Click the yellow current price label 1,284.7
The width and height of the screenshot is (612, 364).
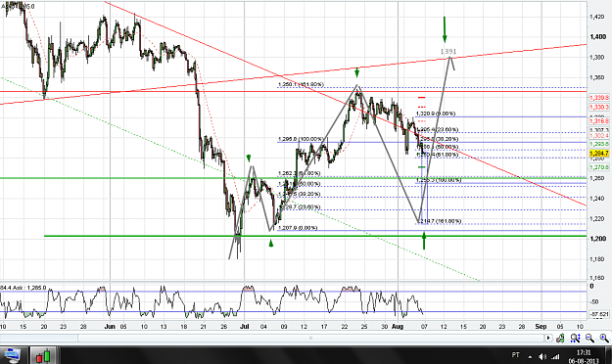click(x=599, y=153)
